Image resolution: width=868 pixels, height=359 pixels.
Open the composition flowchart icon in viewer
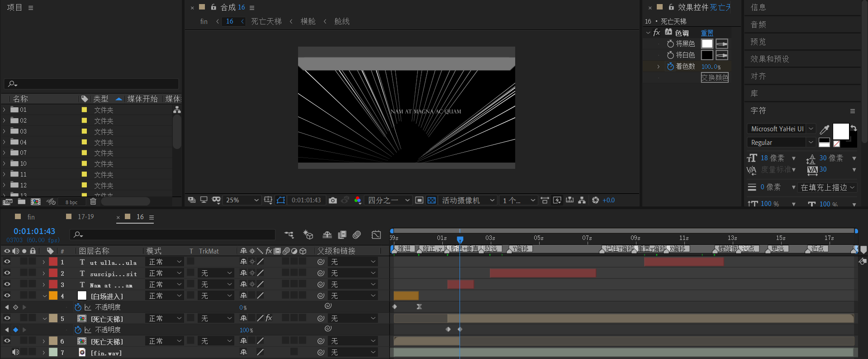pos(582,200)
